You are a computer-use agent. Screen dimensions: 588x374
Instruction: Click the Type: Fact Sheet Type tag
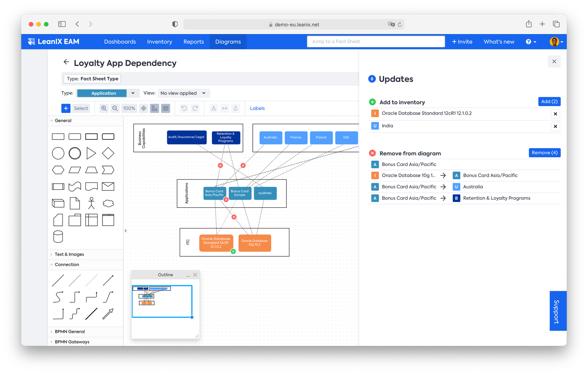pyautogui.click(x=93, y=79)
